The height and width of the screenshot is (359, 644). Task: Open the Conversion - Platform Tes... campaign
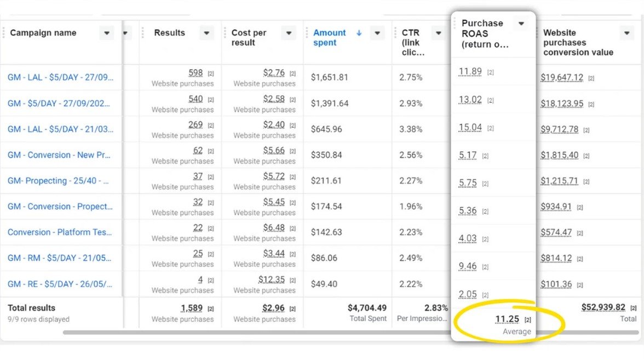[x=60, y=232]
